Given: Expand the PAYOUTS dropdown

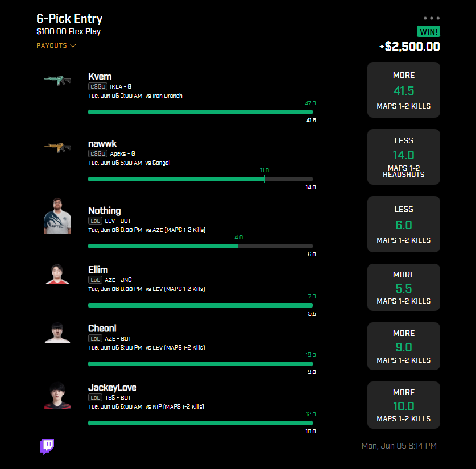Looking at the screenshot, I should pos(56,45).
